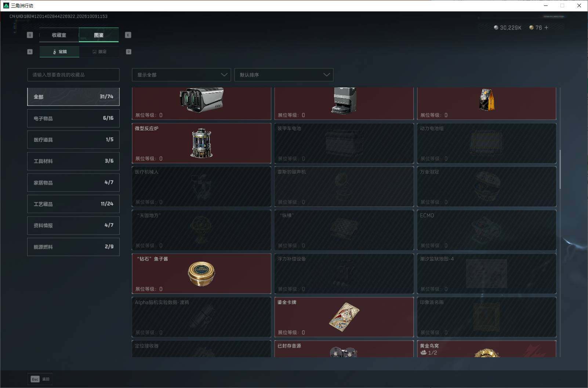
Task: Open the locked 医疗机械人 item
Action: 202,187
